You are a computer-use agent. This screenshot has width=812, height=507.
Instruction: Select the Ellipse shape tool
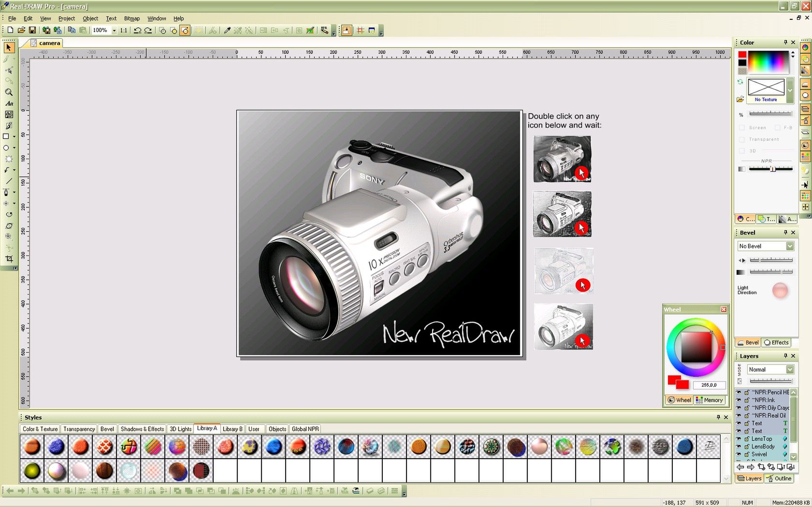(x=7, y=148)
